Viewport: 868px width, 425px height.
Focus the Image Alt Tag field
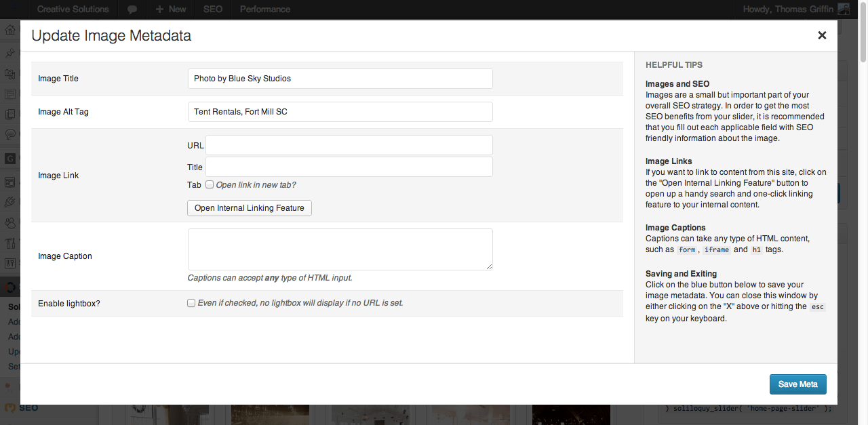click(x=340, y=112)
